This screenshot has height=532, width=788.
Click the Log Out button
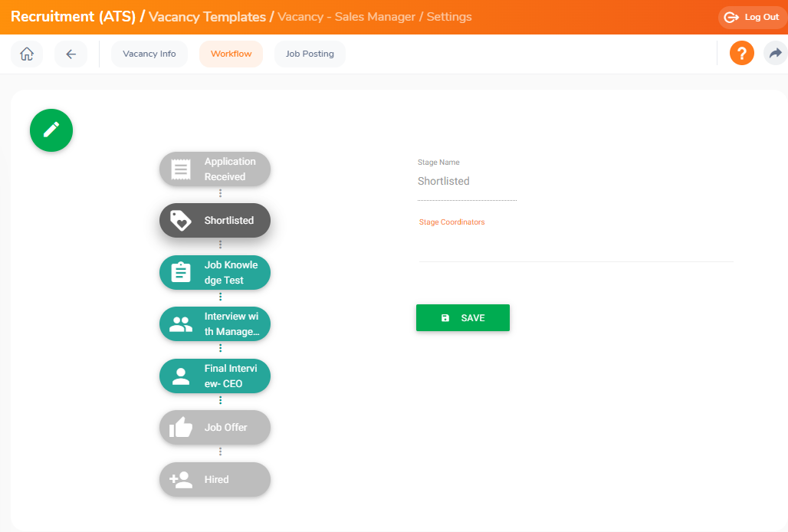pyautogui.click(x=752, y=17)
